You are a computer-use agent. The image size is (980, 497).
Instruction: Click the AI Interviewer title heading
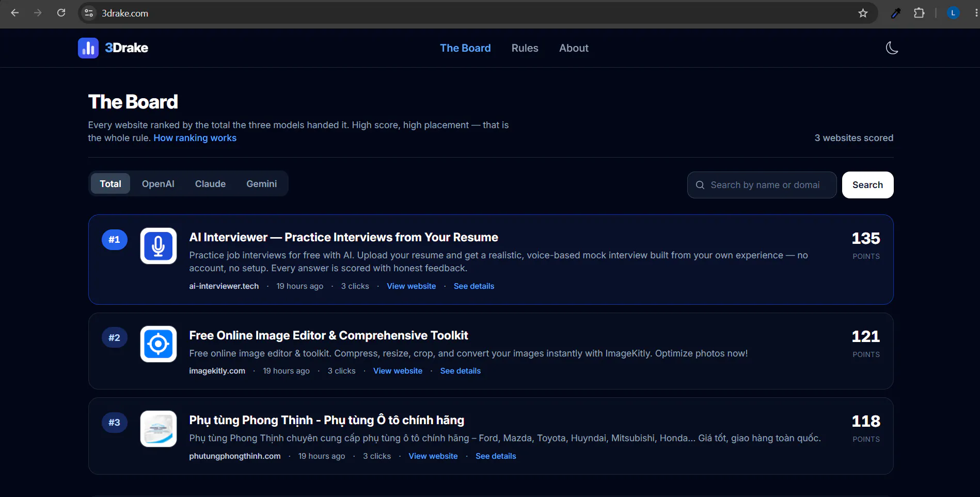click(x=343, y=237)
